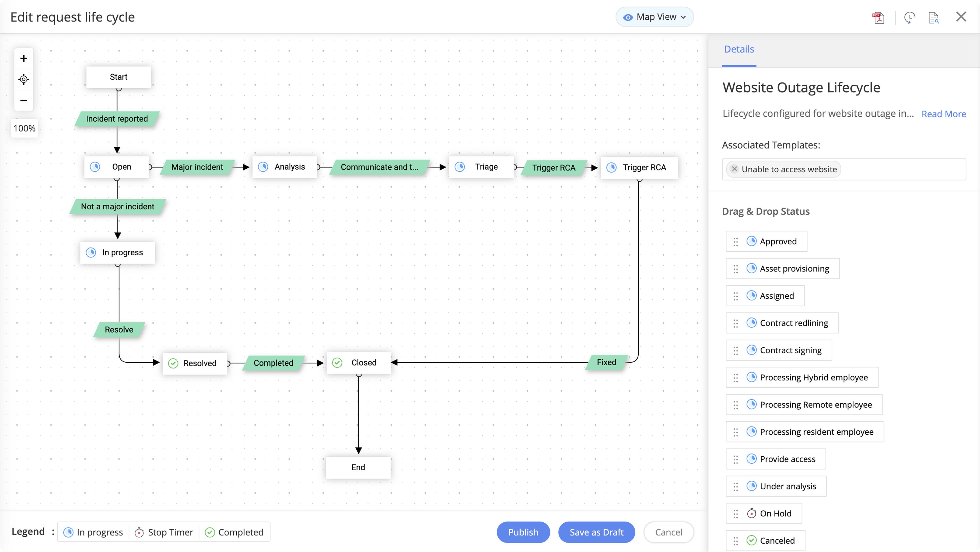The height and width of the screenshot is (552, 980).
Task: Open the lifecycle history clock icon
Action: click(909, 17)
